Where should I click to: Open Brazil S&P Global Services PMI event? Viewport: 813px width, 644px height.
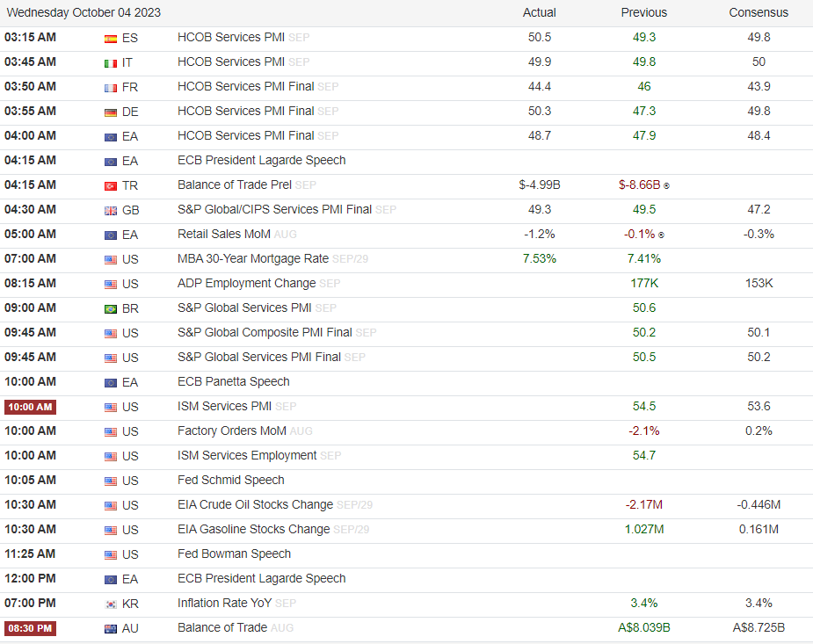coord(244,308)
